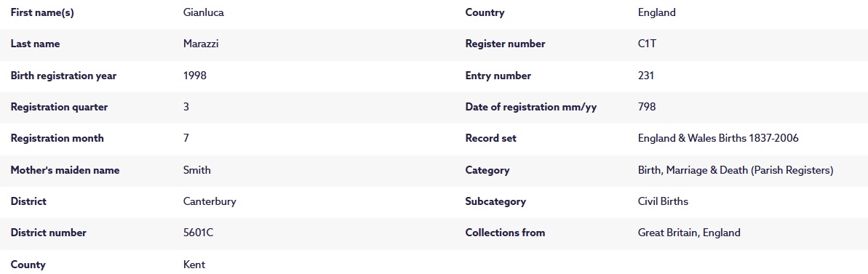
Task: Select the last name value Marazzi
Action: pos(200,44)
